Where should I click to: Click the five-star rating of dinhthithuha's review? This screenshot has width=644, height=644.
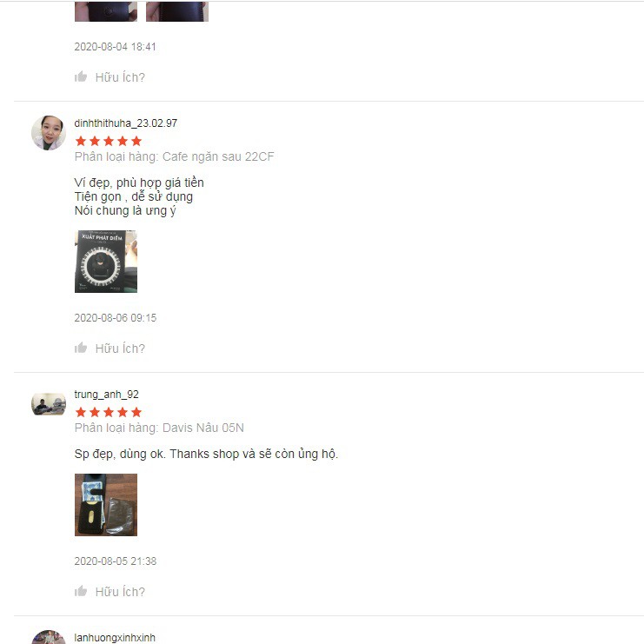point(109,142)
